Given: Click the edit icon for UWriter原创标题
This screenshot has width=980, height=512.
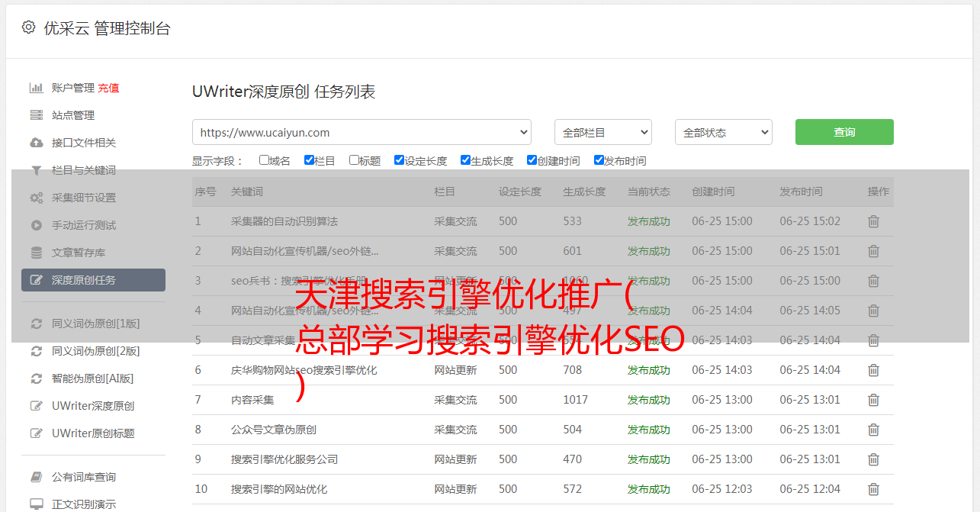Looking at the screenshot, I should tap(36, 433).
